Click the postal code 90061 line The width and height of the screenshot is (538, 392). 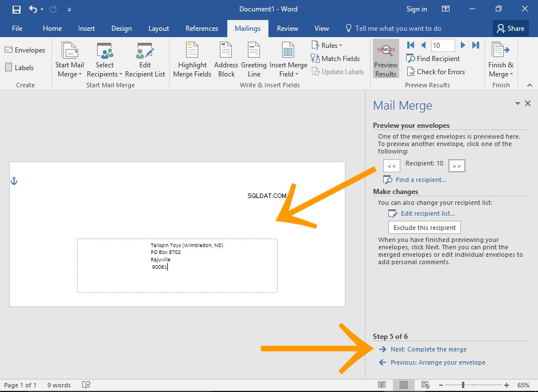click(x=159, y=267)
